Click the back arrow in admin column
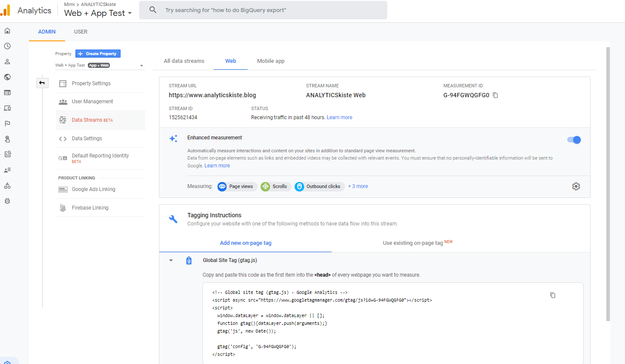The width and height of the screenshot is (625, 364). point(42,83)
